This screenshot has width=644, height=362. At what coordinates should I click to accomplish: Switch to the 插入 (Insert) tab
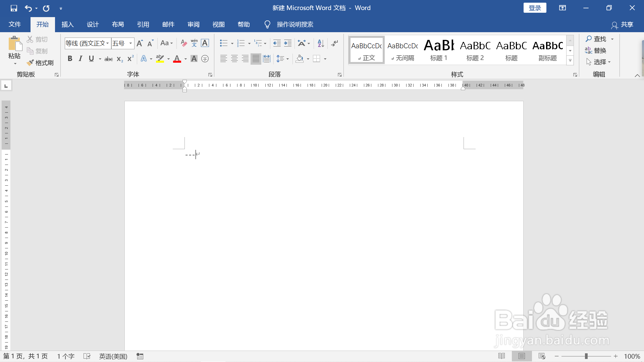[67, 24]
